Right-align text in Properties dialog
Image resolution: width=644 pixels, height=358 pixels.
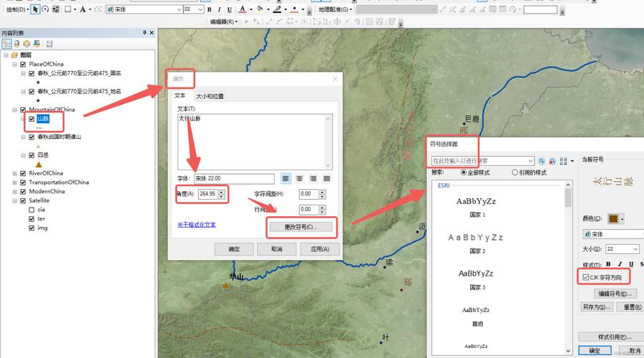pyautogui.click(x=313, y=178)
